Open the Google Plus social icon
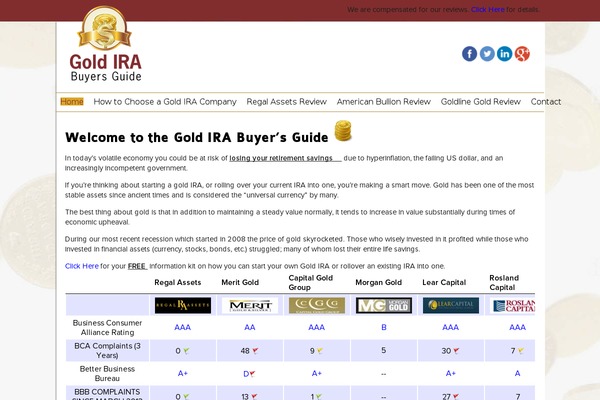The width and height of the screenshot is (600, 400). (522, 54)
